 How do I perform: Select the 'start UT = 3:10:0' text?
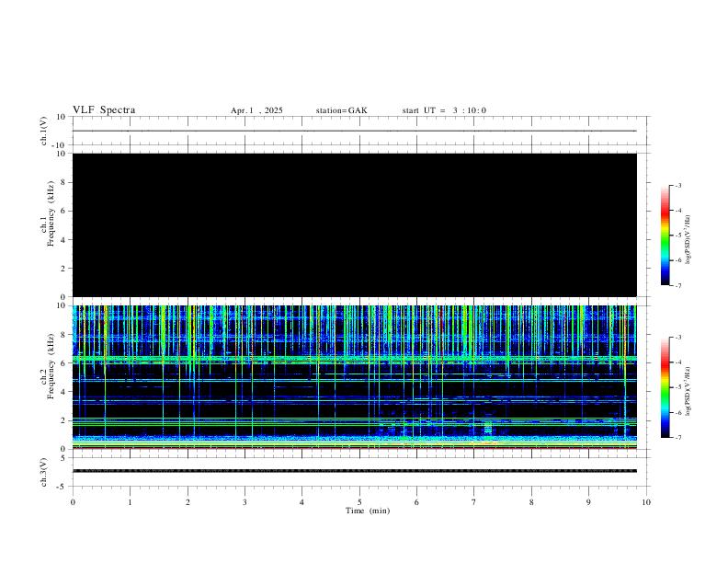(x=444, y=110)
